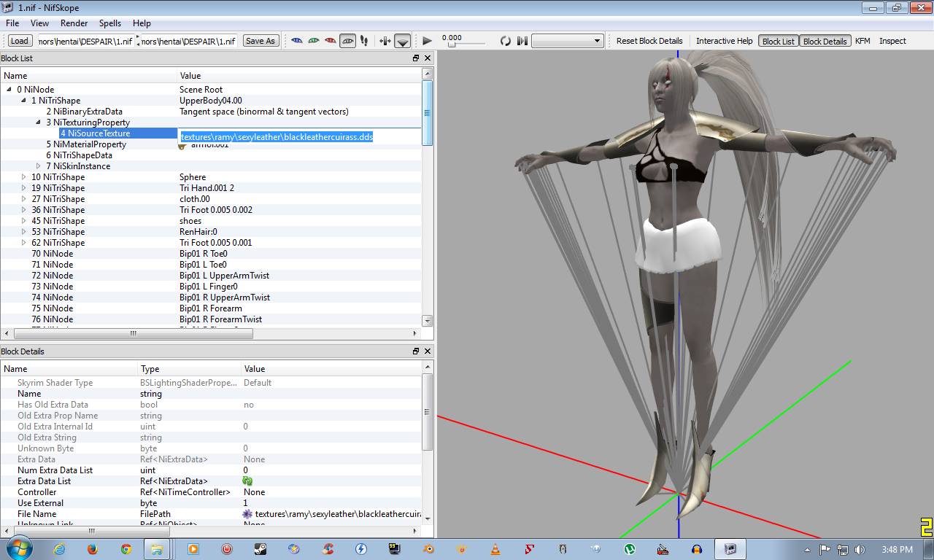This screenshot has width=934, height=560.
Task: Open the Render menu
Action: [x=74, y=23]
